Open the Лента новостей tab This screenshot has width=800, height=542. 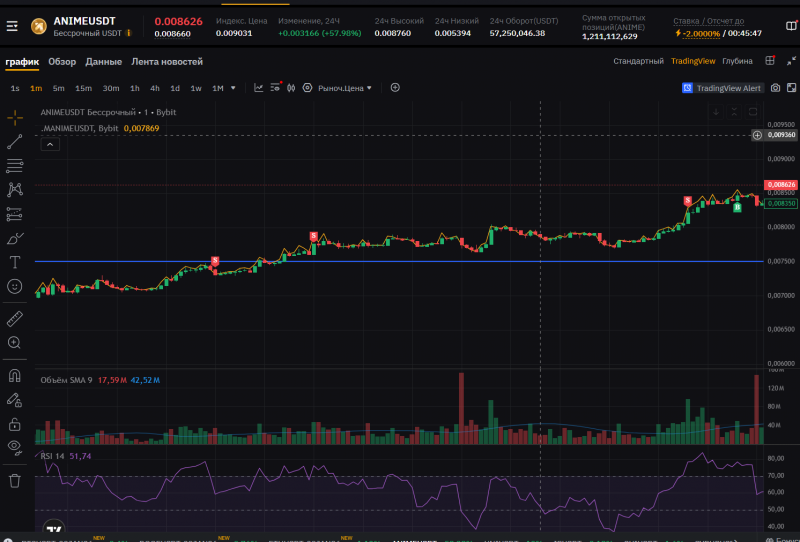coord(167,62)
